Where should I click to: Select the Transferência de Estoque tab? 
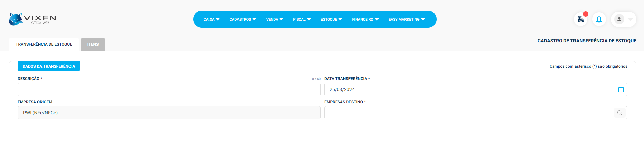pos(44,44)
